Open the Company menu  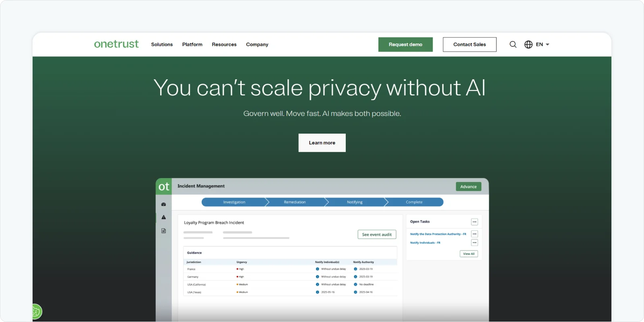[x=257, y=44]
